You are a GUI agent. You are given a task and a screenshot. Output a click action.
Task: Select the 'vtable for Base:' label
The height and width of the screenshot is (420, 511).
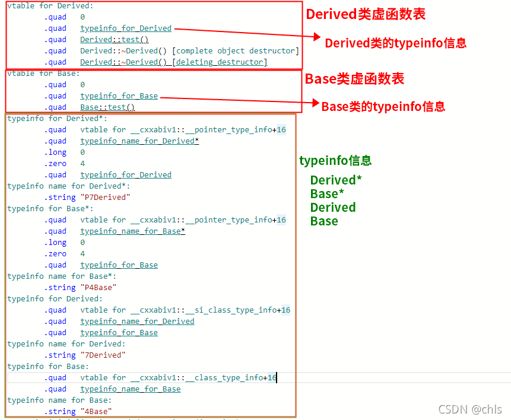click(43, 74)
